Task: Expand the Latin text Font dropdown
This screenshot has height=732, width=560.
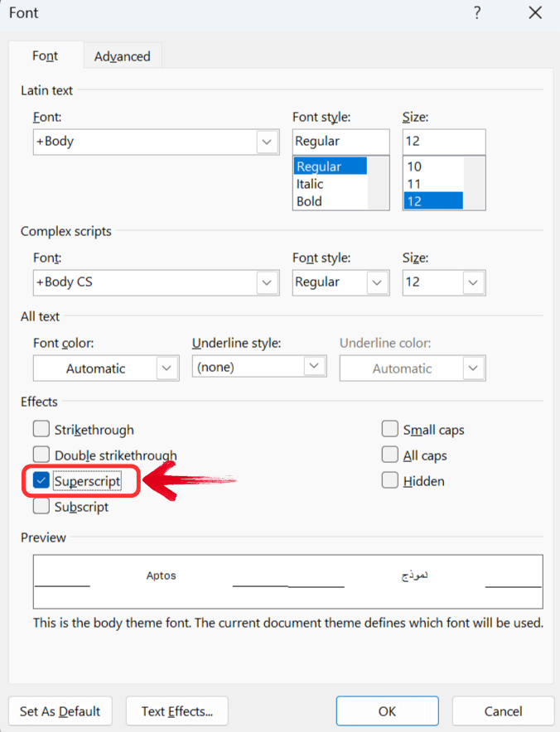Action: click(267, 142)
